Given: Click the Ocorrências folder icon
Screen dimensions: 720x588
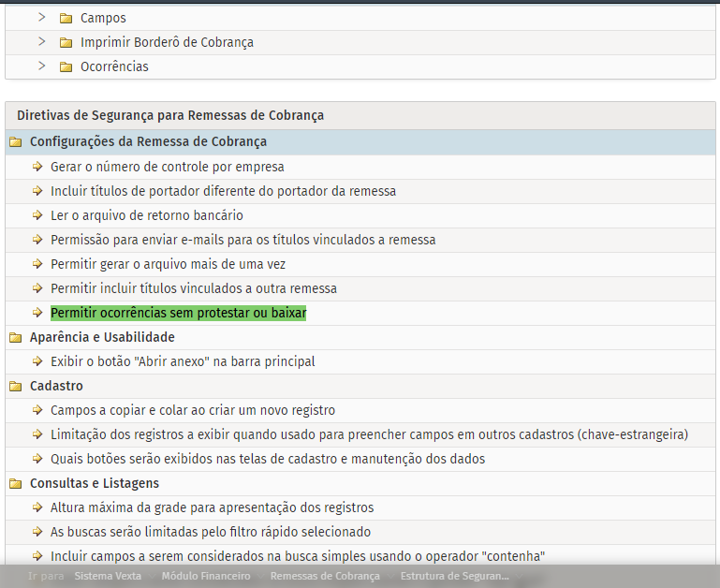Looking at the screenshot, I should [x=66, y=66].
